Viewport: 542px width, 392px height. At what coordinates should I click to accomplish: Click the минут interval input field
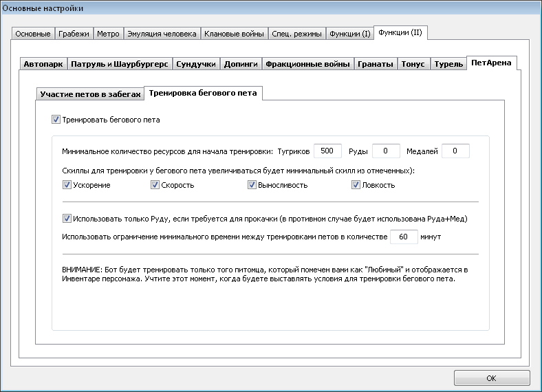click(404, 237)
